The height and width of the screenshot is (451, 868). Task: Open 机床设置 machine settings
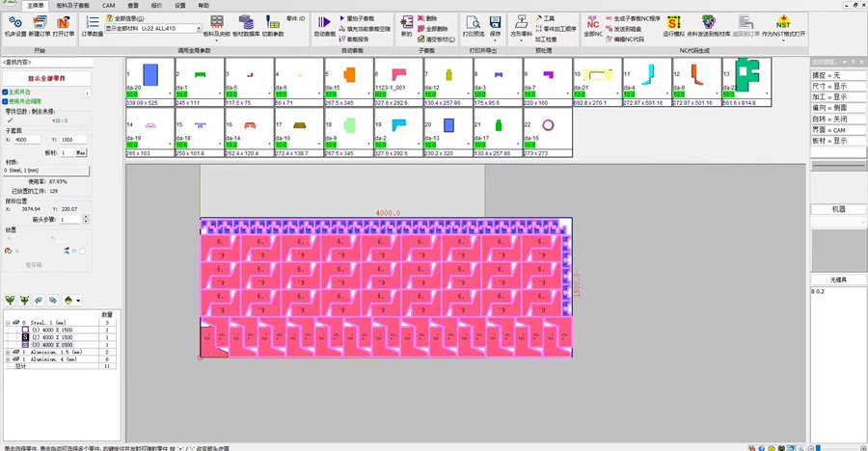click(14, 25)
